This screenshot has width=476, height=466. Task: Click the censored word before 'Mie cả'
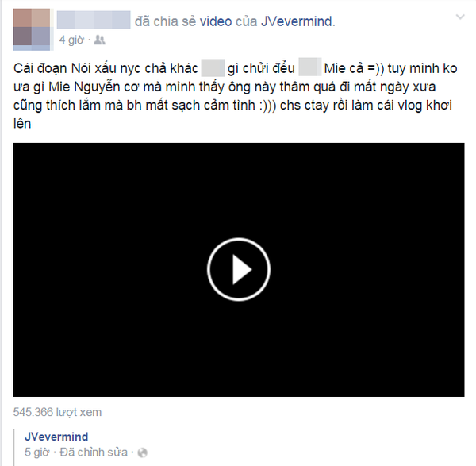[310, 67]
